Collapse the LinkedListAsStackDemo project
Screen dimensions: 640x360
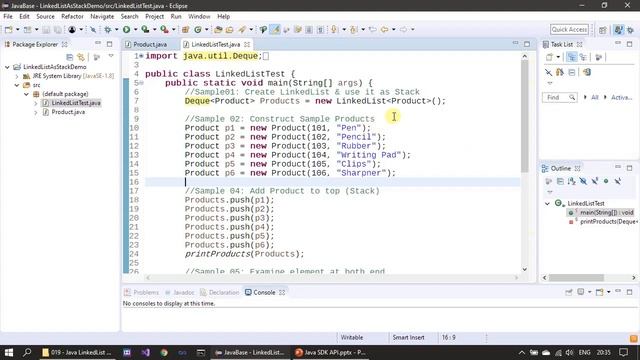coord(7,67)
